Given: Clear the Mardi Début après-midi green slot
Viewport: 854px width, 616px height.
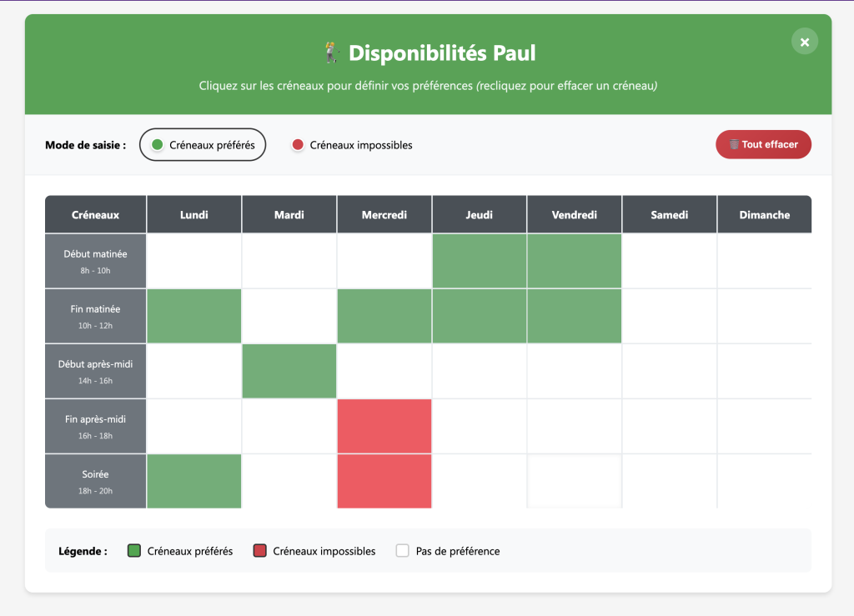Looking at the screenshot, I should click(289, 371).
